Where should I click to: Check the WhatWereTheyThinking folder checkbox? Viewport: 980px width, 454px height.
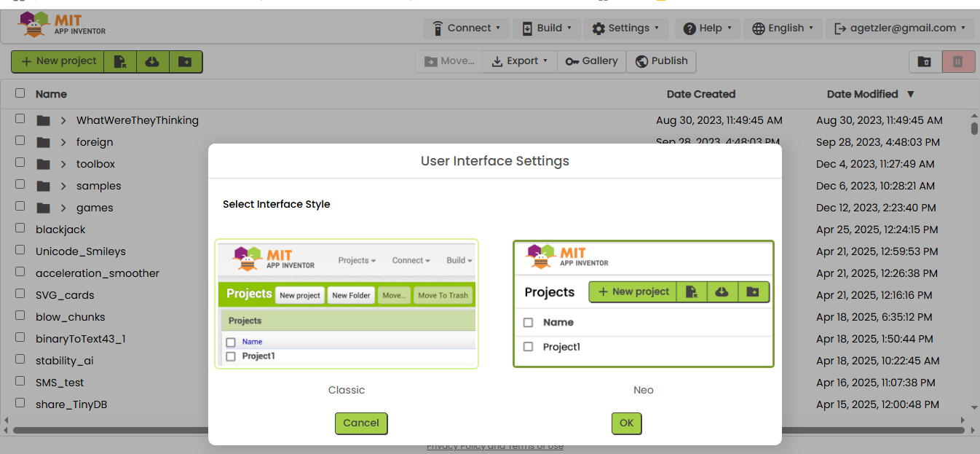coord(20,119)
